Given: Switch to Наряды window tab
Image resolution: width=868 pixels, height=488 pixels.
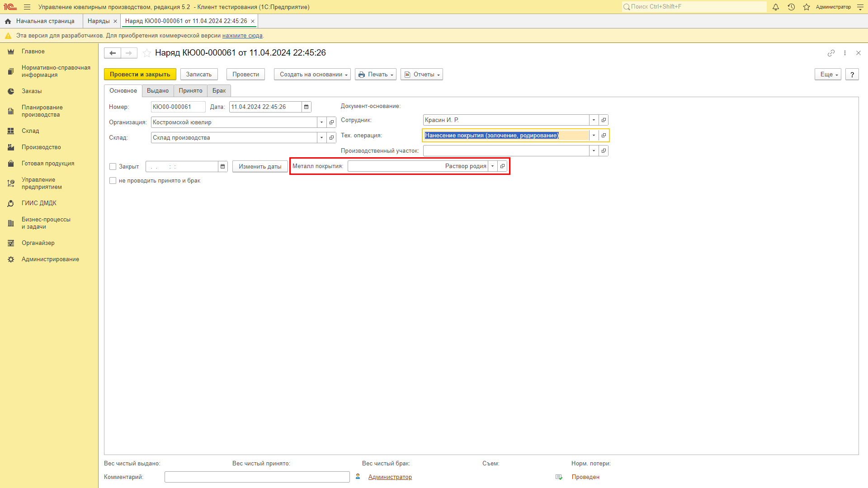Looking at the screenshot, I should pyautogui.click(x=99, y=21).
